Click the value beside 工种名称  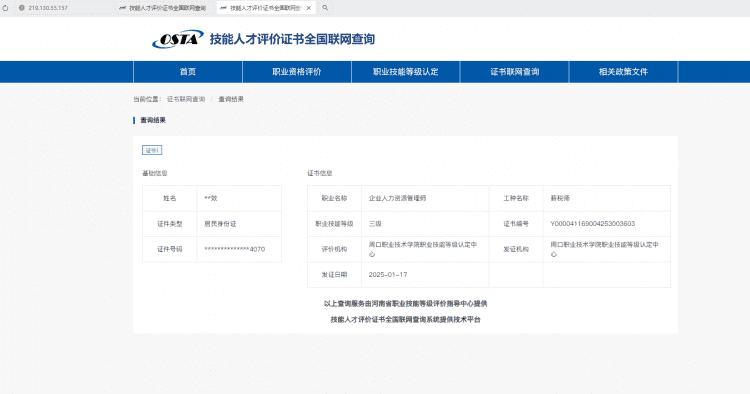click(x=560, y=198)
